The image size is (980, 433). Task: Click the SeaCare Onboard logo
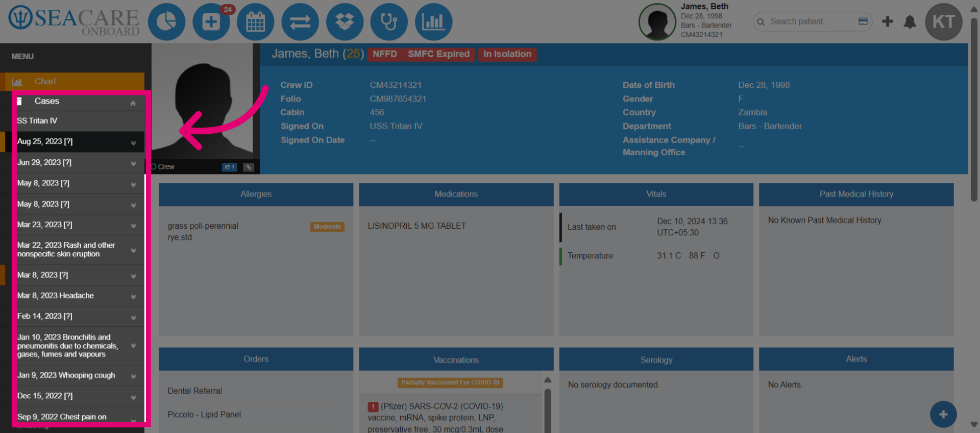(x=74, y=20)
